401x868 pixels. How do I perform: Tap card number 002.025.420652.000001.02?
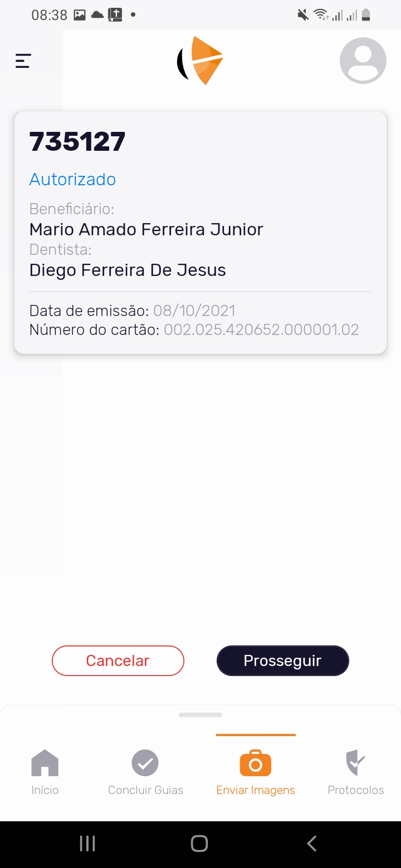point(261,330)
